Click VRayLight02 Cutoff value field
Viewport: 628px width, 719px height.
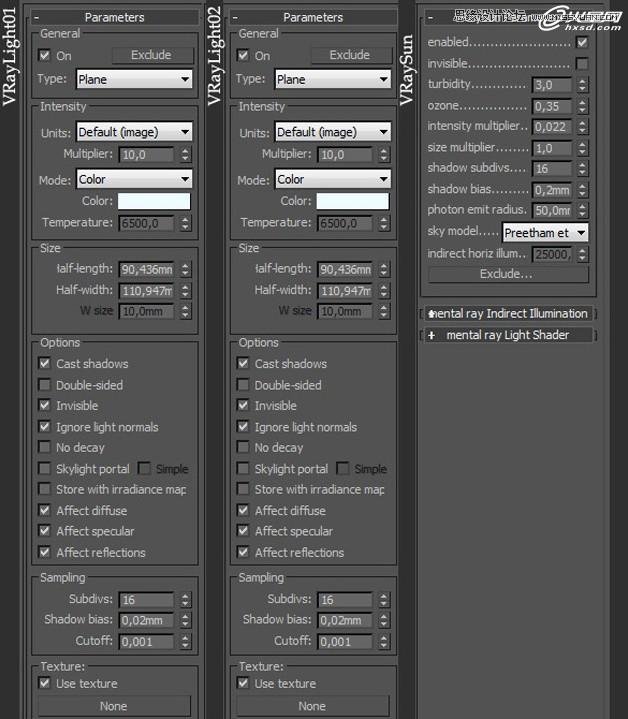(345, 642)
